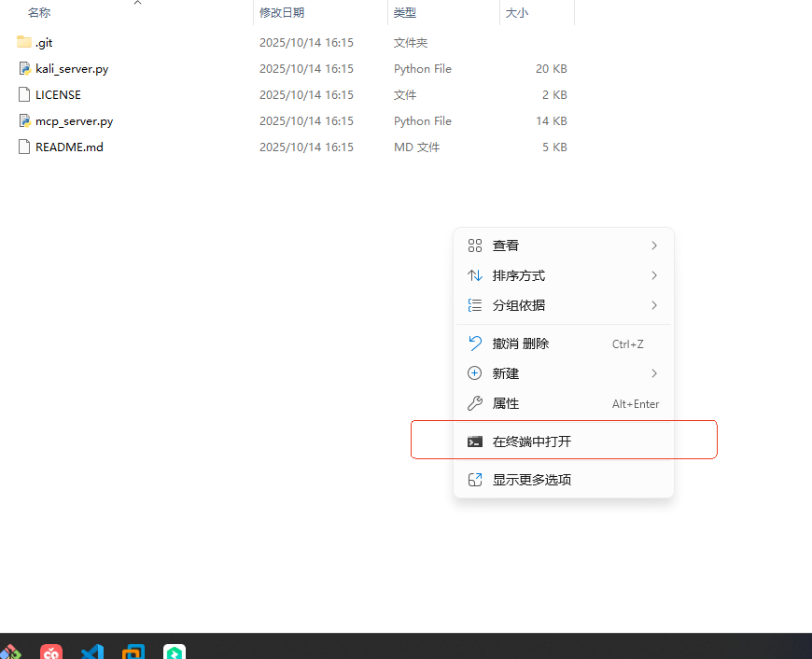Click the 类型 column header

tap(405, 13)
